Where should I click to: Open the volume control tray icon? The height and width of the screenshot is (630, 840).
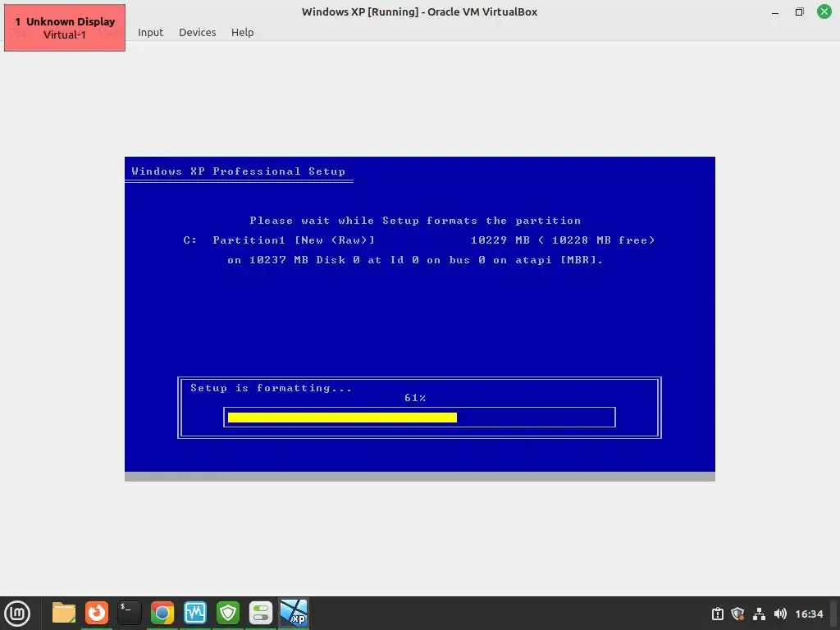click(780, 614)
